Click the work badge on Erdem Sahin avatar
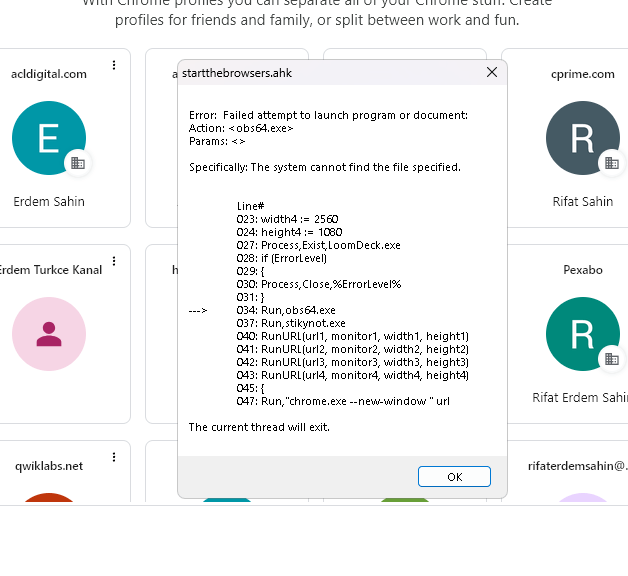Image resolution: width=628 pixels, height=576 pixels. click(78, 163)
